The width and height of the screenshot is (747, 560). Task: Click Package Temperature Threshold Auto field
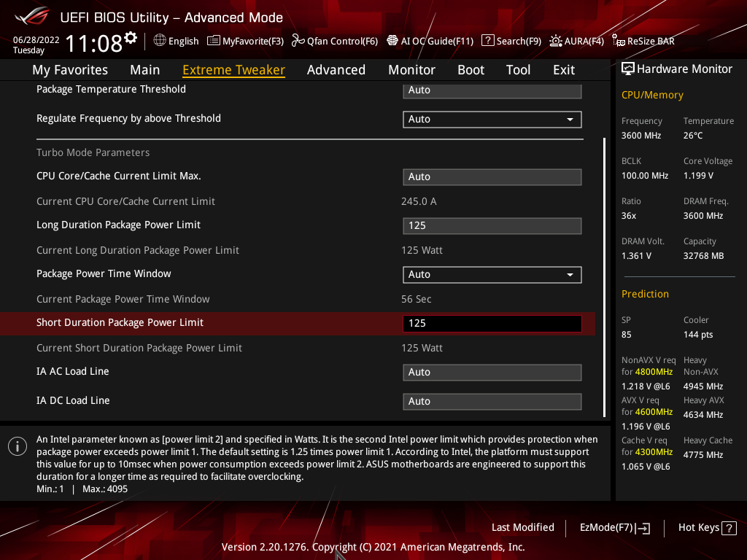(x=492, y=90)
